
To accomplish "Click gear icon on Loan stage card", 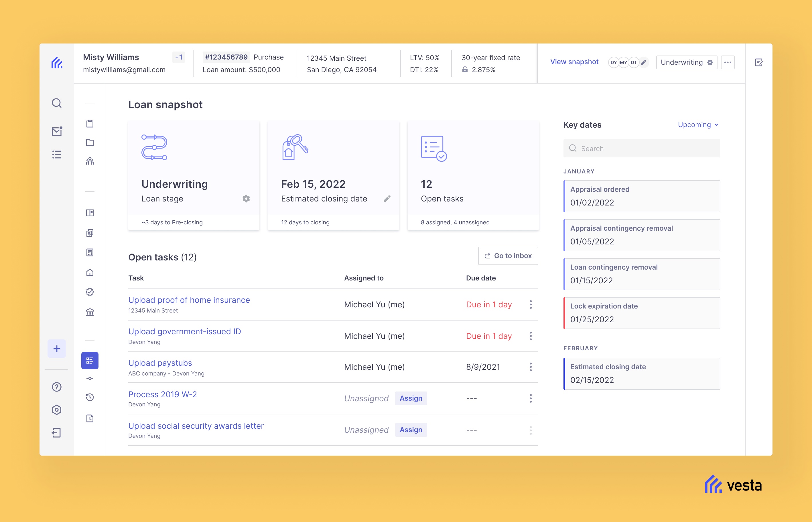I will pyautogui.click(x=246, y=199).
